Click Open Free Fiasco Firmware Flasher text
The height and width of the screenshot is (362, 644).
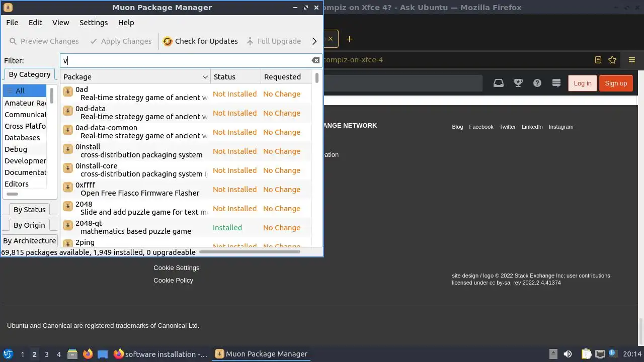pyautogui.click(x=140, y=193)
